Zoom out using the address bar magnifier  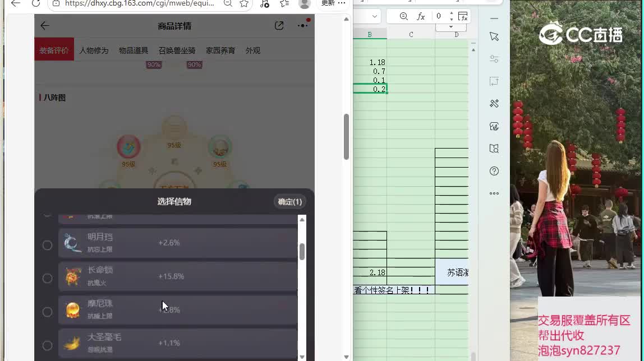tap(228, 4)
